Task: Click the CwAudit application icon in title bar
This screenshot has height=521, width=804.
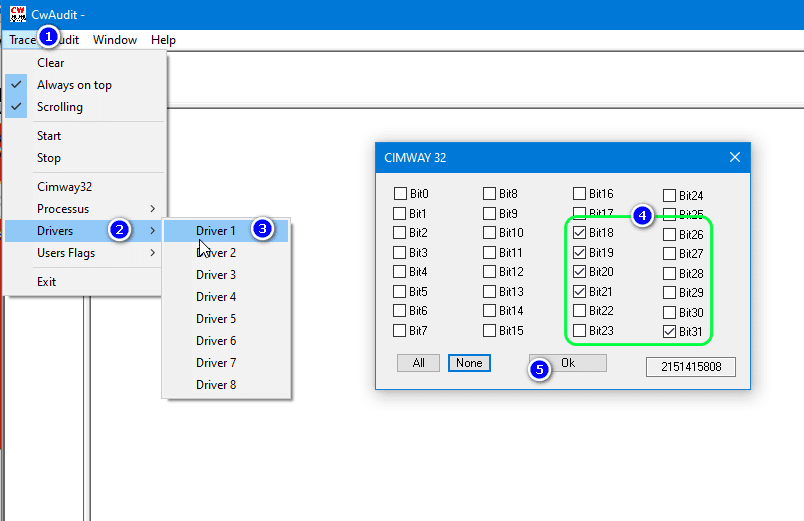Action: 17,13
